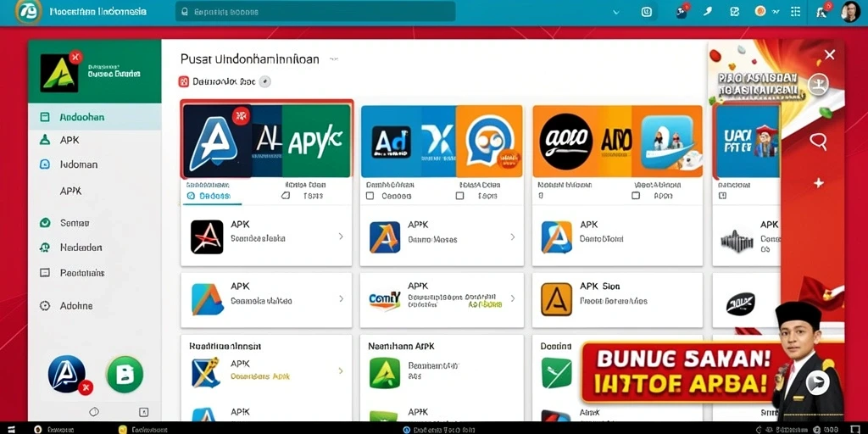Open the badge figure icon beside the avatar

pos(822,12)
